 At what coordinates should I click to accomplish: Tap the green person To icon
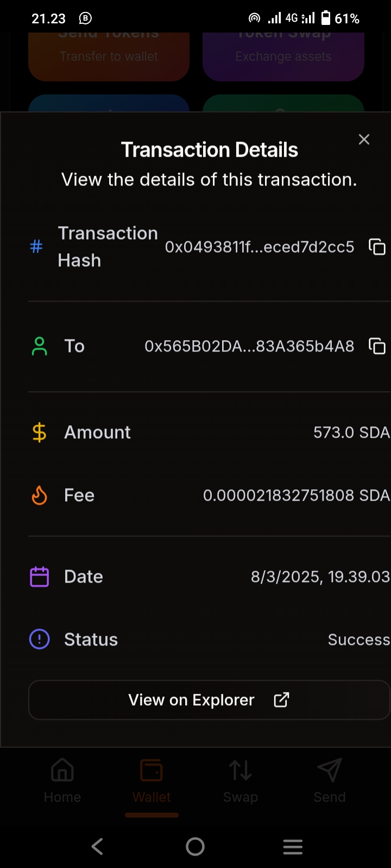tap(39, 346)
